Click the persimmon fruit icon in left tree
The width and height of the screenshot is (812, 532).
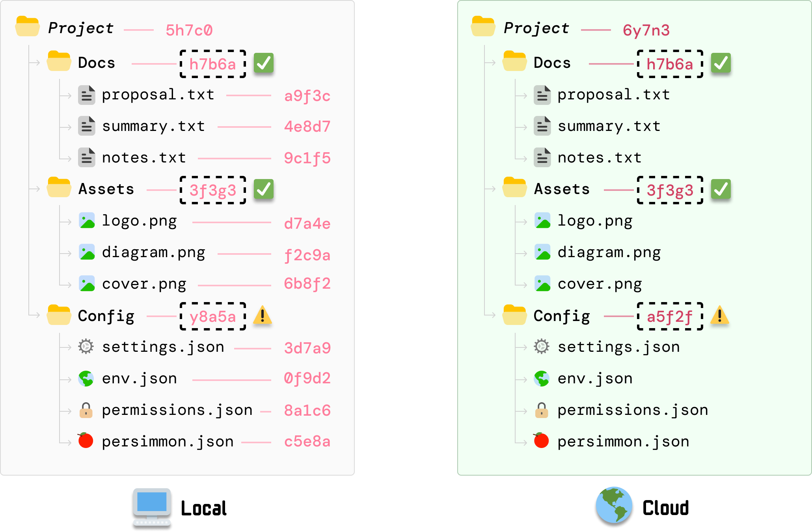click(86, 441)
